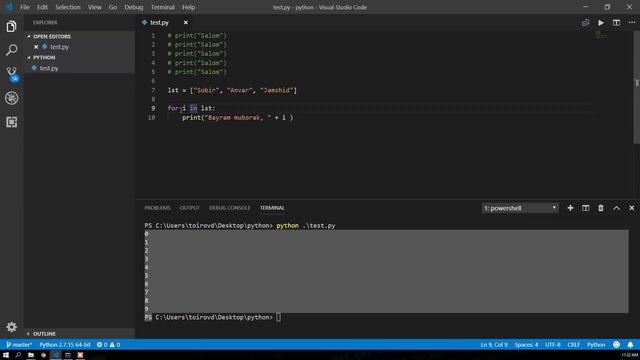Open the editor More Actions ellipsis
The width and height of the screenshot is (640, 360).
pyautogui.click(x=631, y=23)
